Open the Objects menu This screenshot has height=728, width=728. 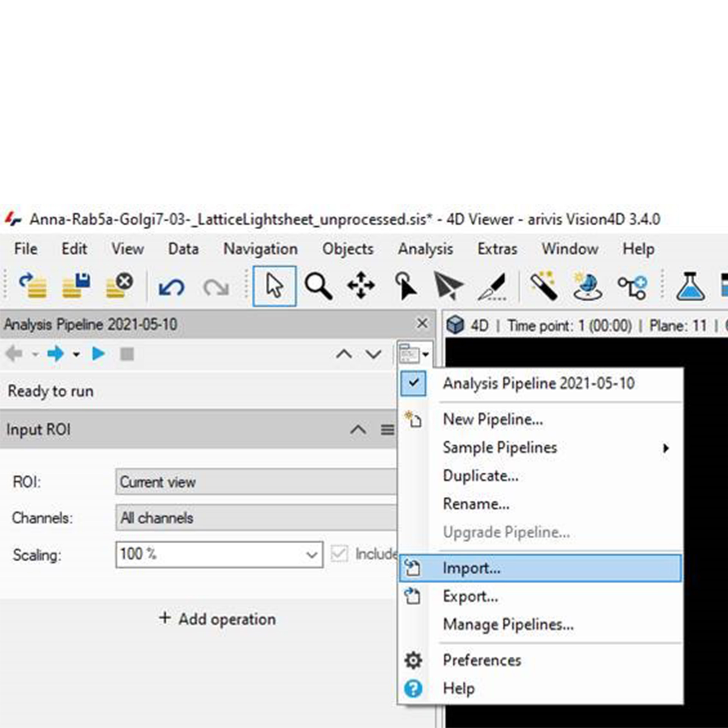348,249
